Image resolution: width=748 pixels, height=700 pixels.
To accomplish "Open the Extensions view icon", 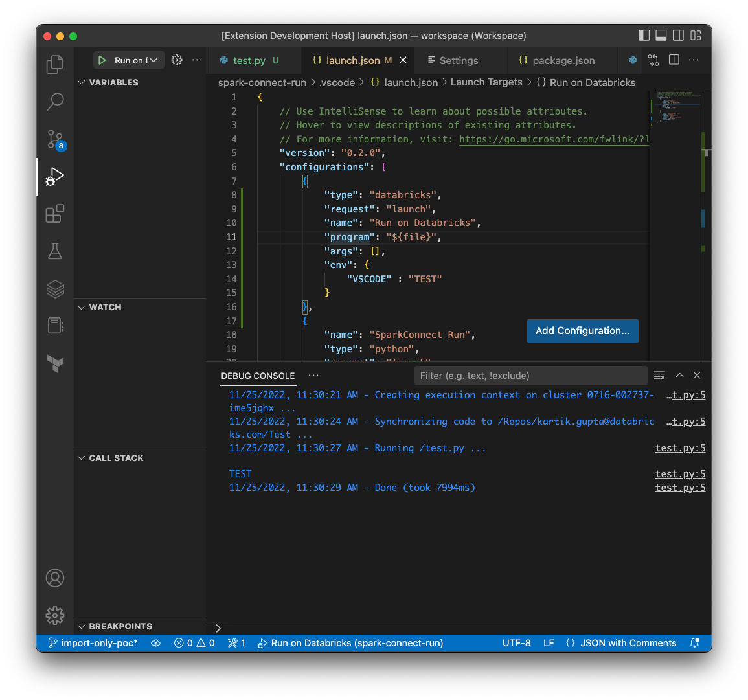I will tap(55, 214).
